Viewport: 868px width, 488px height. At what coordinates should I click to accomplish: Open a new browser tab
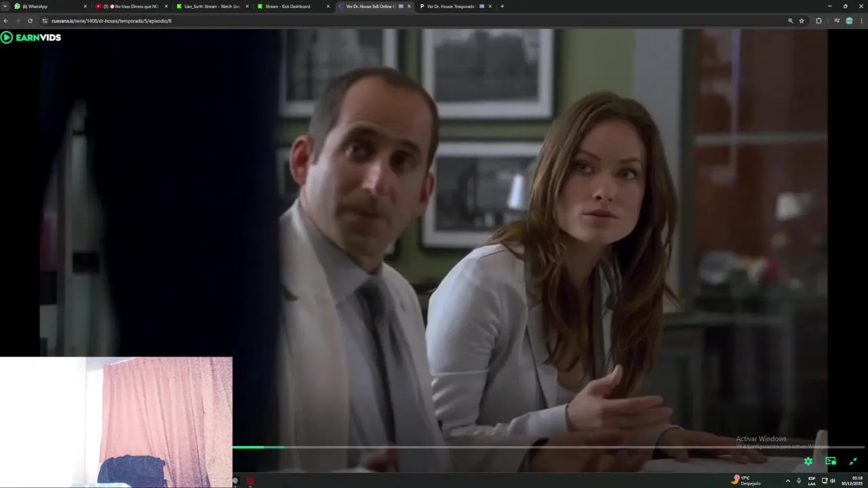click(502, 6)
